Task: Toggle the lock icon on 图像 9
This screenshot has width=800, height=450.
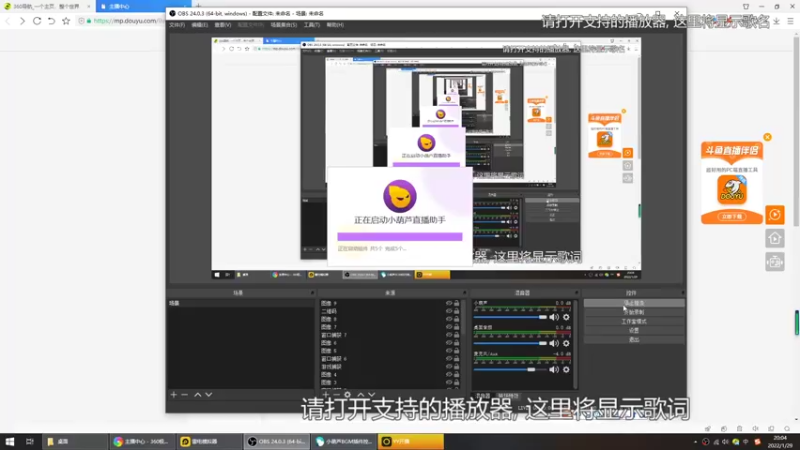Action: pos(457,304)
